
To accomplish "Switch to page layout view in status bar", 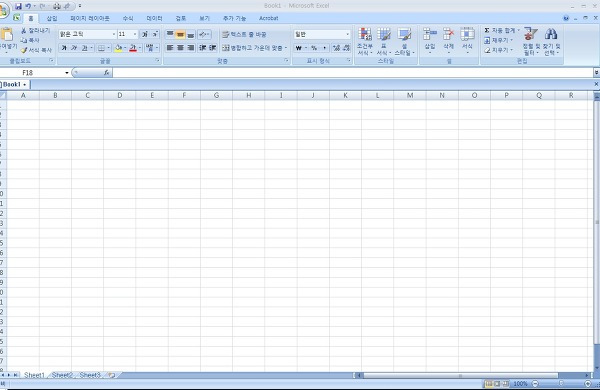I will click(x=497, y=383).
